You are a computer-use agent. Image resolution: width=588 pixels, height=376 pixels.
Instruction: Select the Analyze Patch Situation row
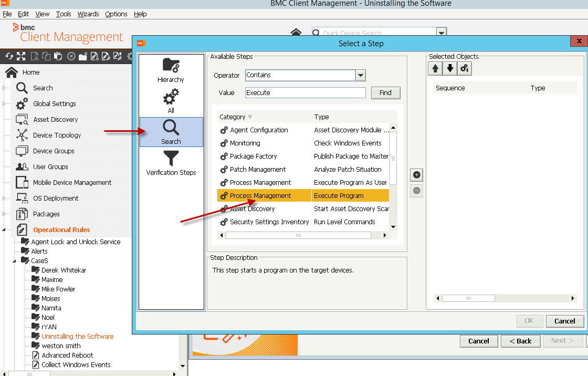[x=303, y=169]
